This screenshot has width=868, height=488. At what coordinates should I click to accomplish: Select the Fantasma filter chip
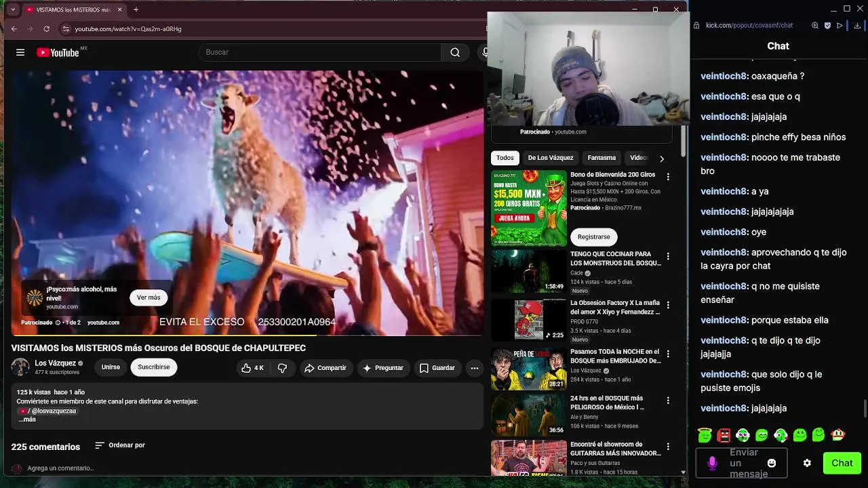tap(601, 158)
